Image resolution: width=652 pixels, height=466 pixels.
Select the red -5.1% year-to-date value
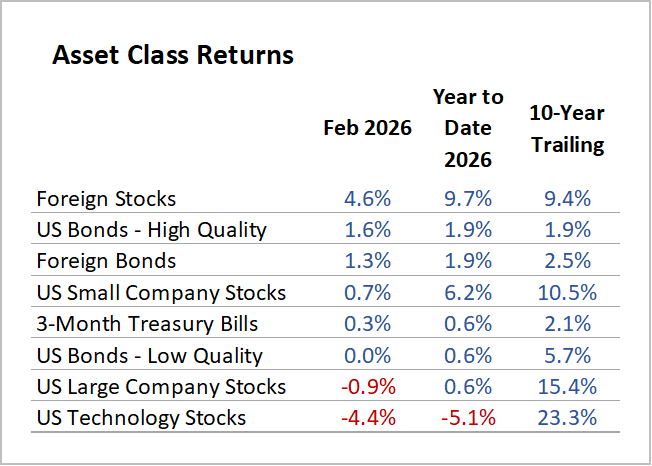(x=466, y=417)
